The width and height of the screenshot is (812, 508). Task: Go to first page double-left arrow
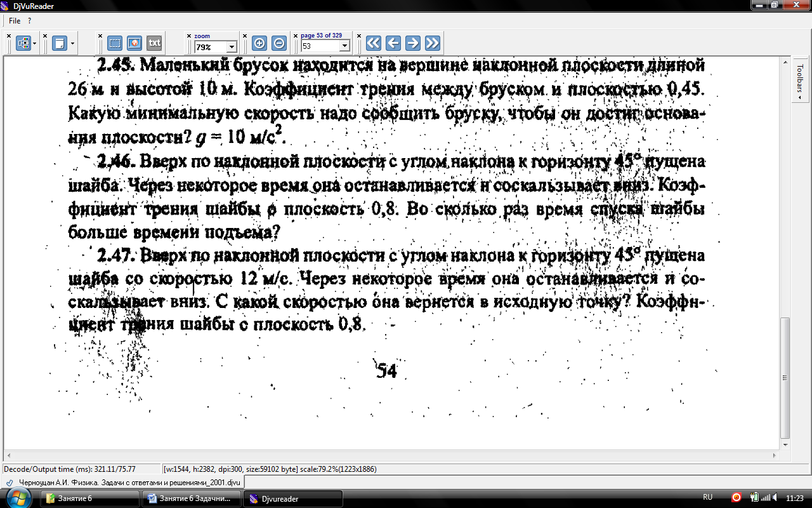tap(374, 43)
